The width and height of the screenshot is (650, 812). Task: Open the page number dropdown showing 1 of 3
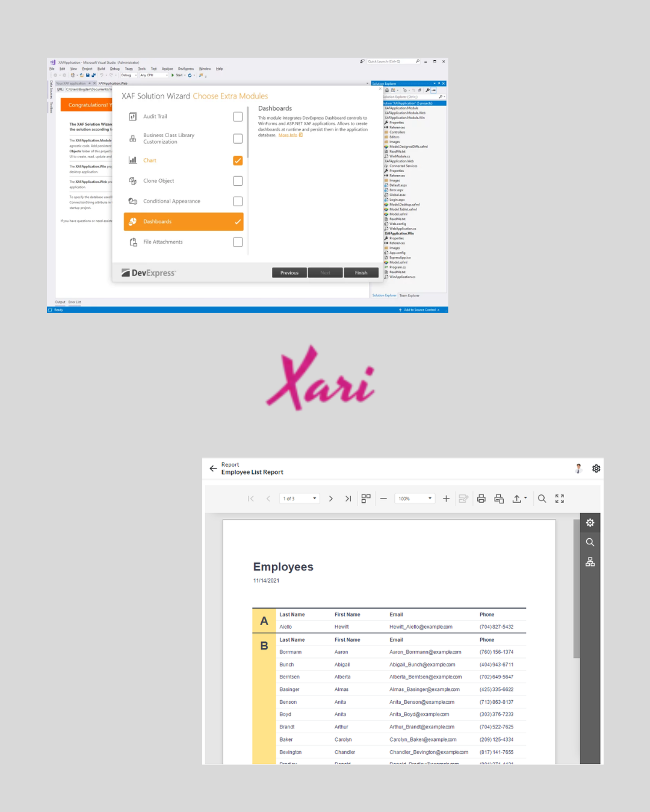tap(300, 499)
